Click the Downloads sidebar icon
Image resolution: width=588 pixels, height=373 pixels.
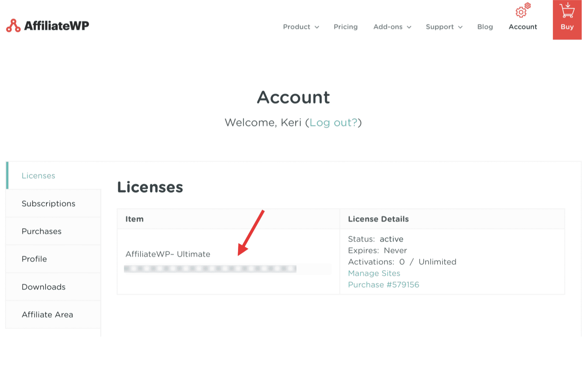point(43,286)
